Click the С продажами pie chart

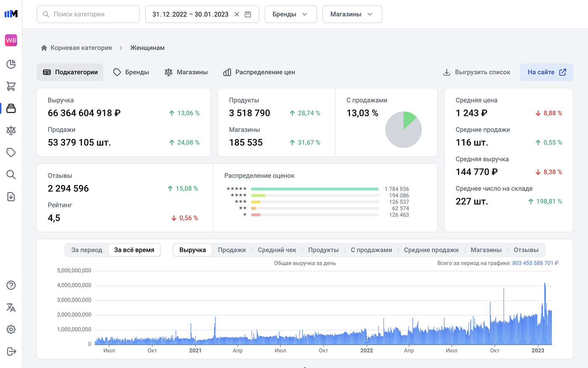(x=404, y=130)
